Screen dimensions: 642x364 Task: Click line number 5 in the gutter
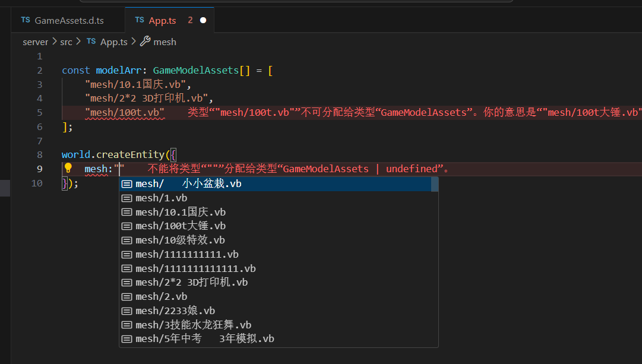point(39,112)
